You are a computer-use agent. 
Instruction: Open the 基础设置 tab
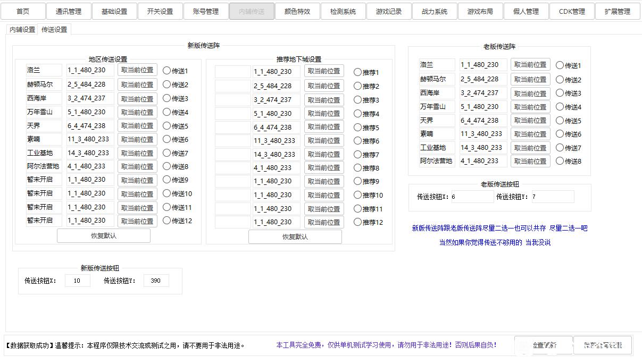114,11
